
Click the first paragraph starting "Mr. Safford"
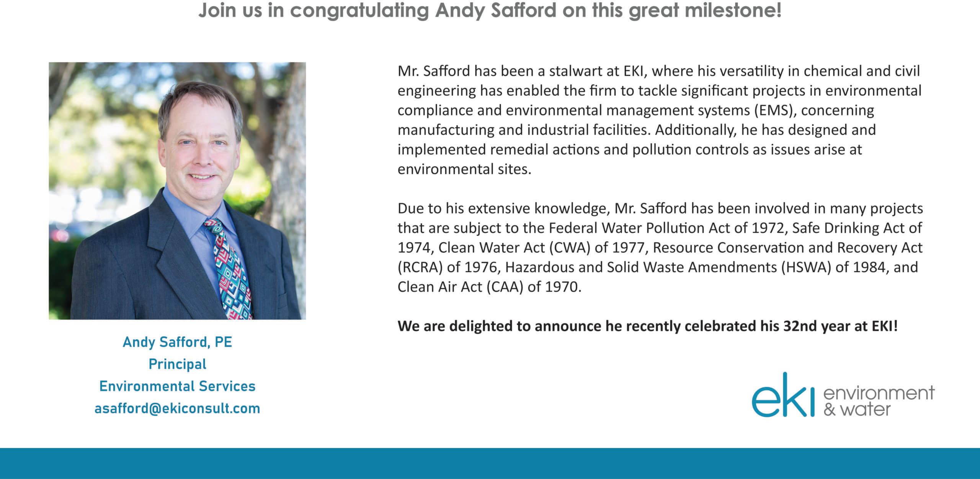coord(659,120)
